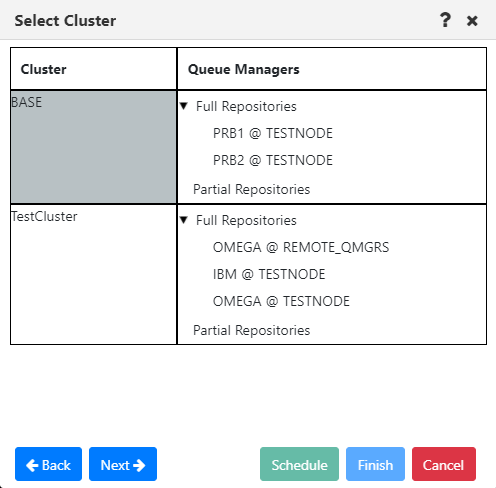
Task: Click the Queue Managers column header
Action: tap(332, 69)
